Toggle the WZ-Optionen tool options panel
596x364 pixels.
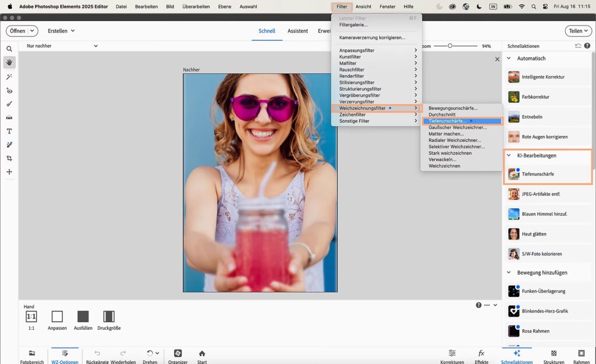coord(65,354)
